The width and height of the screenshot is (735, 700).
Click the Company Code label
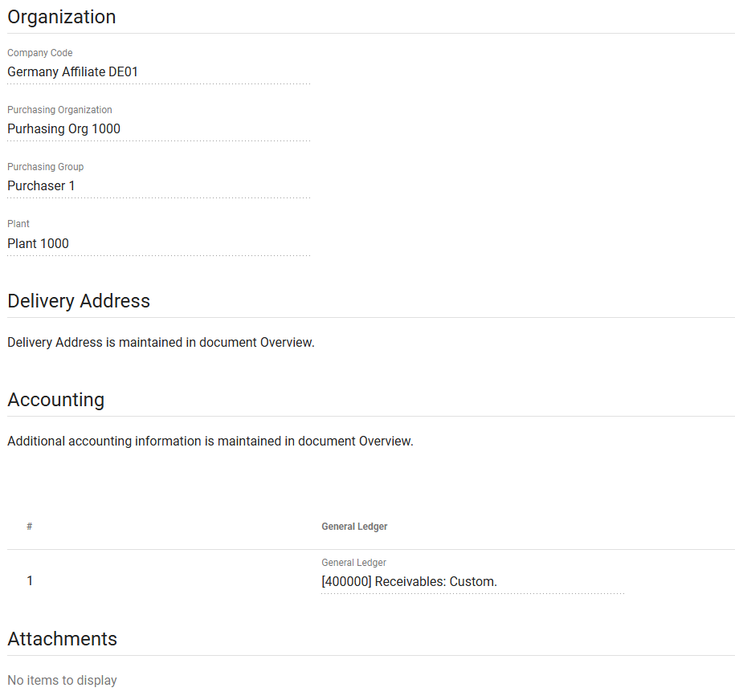point(40,53)
